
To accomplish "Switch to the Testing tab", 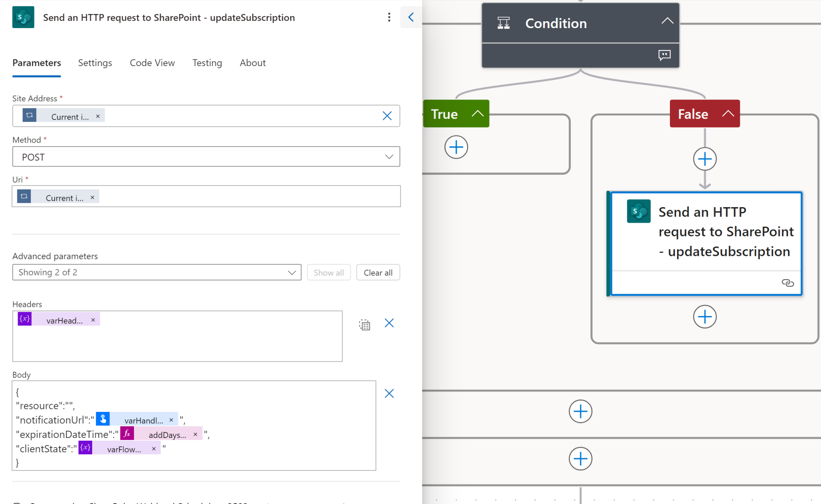I will point(207,63).
